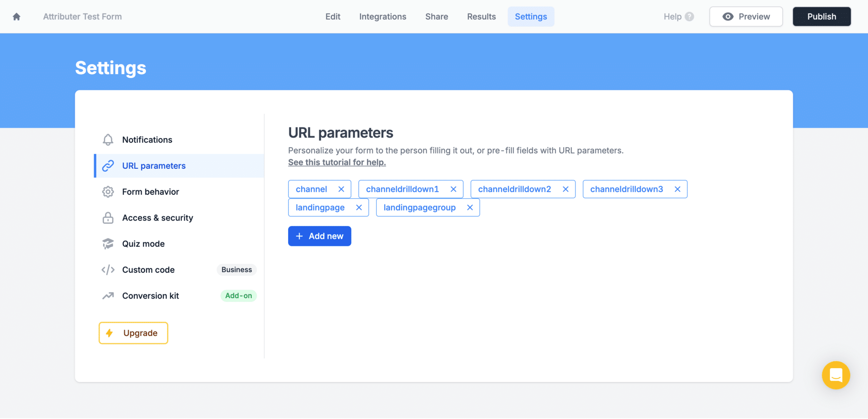Screen dimensions: 868x419
Task: Remove the landingpagegroup parameter
Action: tap(470, 207)
